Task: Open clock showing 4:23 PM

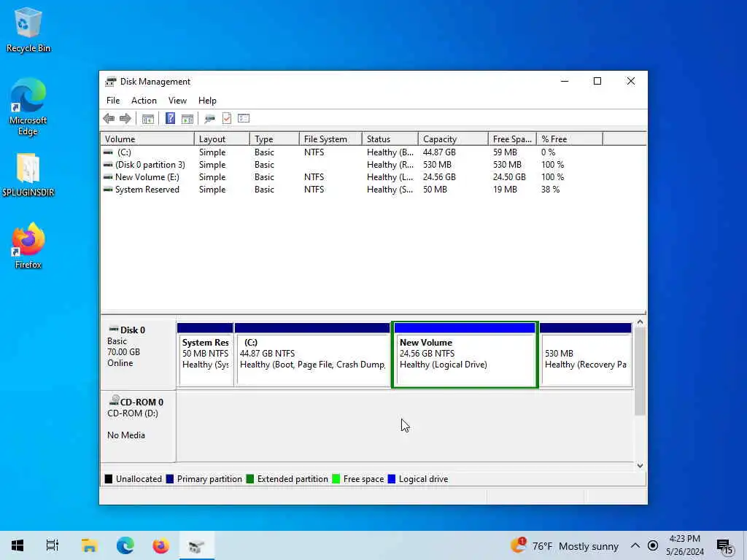Action: coord(684,545)
